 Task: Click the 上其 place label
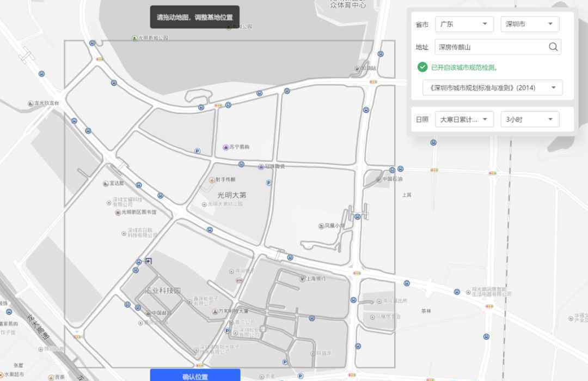click(407, 195)
